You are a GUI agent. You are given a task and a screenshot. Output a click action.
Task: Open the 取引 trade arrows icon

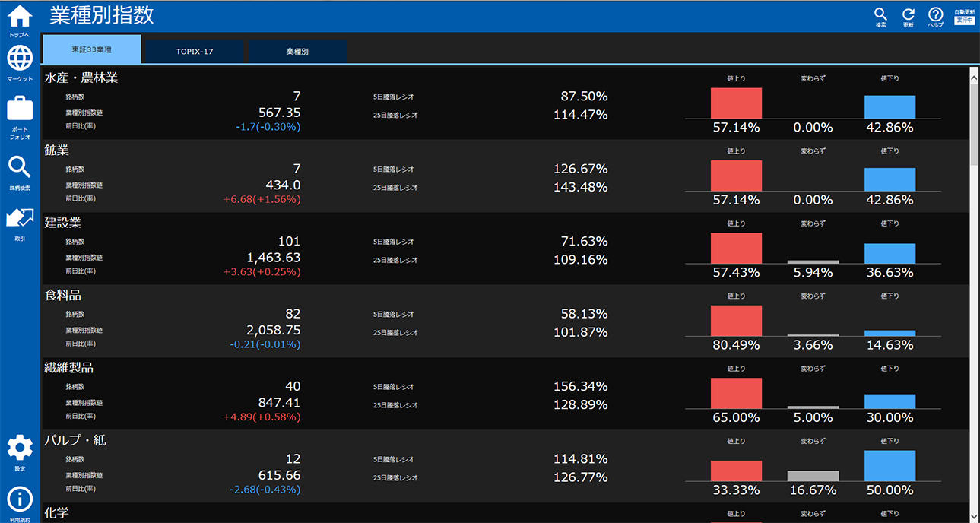click(20, 220)
